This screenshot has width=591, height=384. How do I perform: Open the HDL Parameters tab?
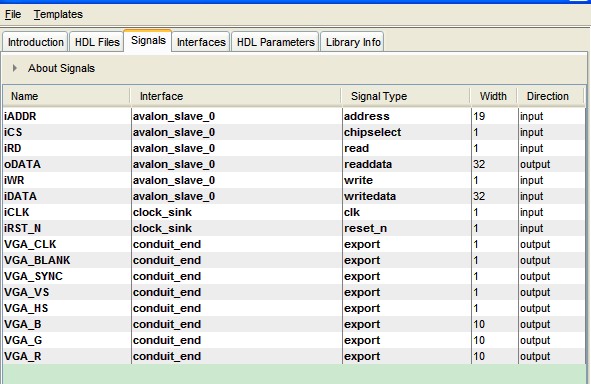tap(276, 42)
